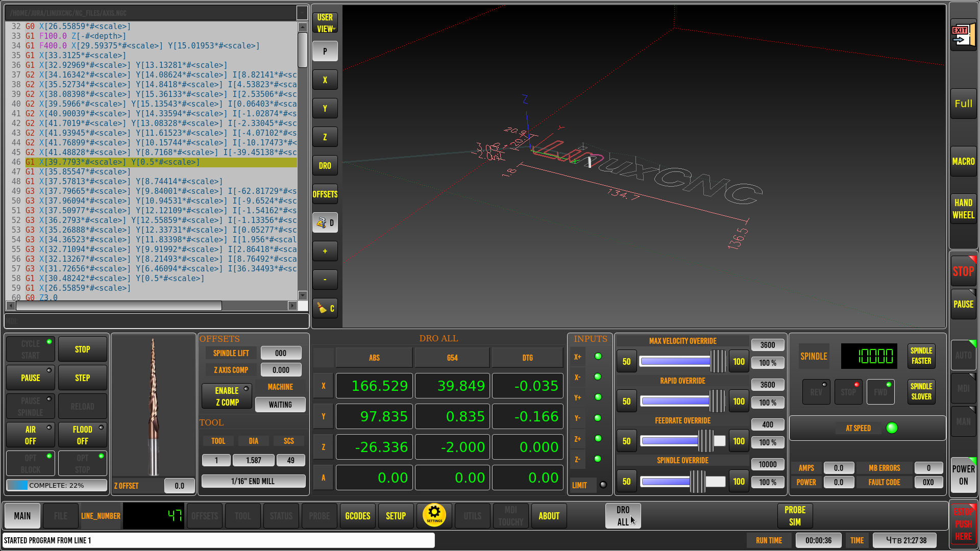
Task: Click spindle REV button
Action: tap(816, 392)
